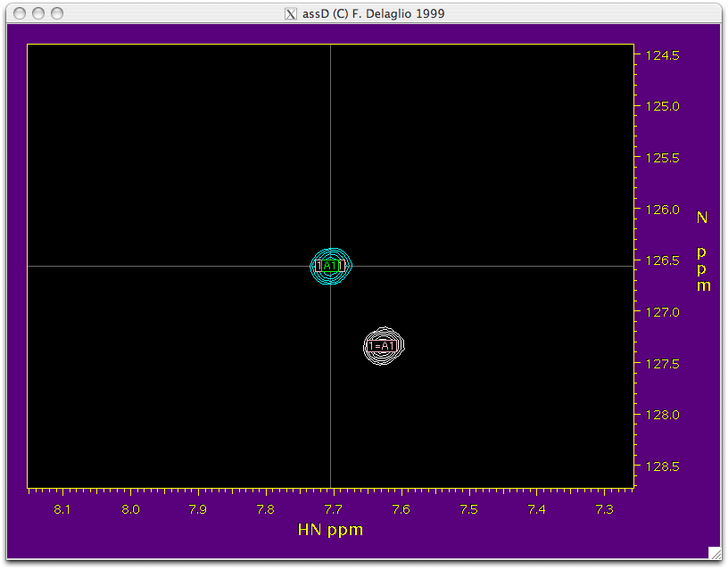Image resolution: width=728 pixels, height=569 pixels.
Task: Click the assD window title text
Action: point(374,13)
